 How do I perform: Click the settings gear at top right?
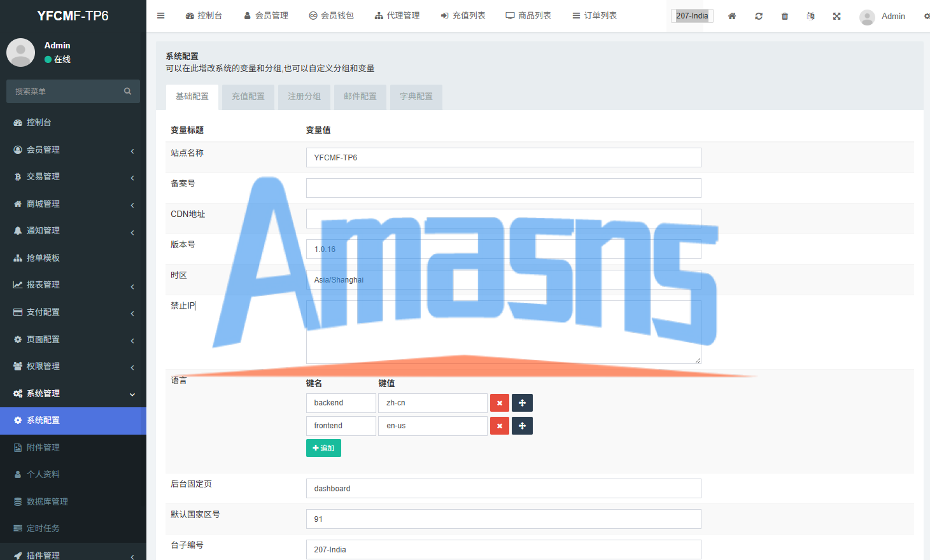coord(926,16)
